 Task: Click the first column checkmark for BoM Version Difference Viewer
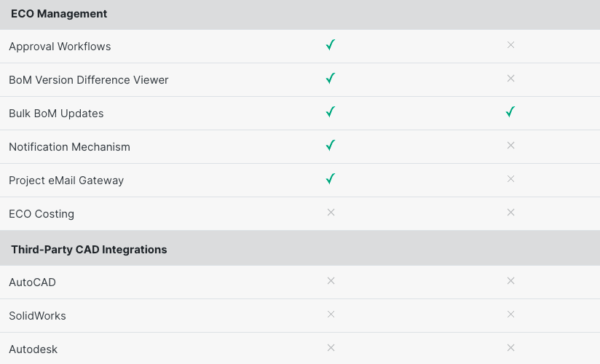pos(331,79)
